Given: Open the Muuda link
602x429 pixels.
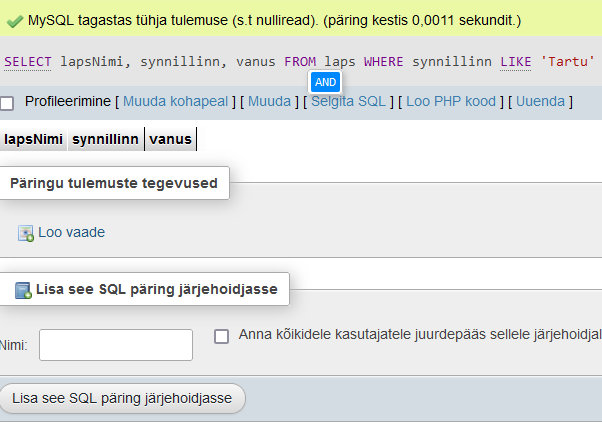Looking at the screenshot, I should [x=269, y=101].
